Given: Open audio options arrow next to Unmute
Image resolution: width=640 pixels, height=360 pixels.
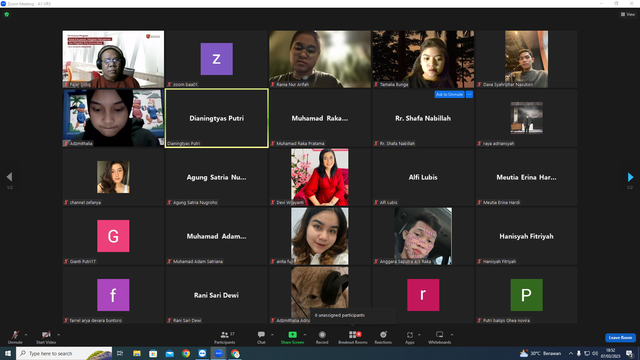Looking at the screenshot, I should (26, 335).
